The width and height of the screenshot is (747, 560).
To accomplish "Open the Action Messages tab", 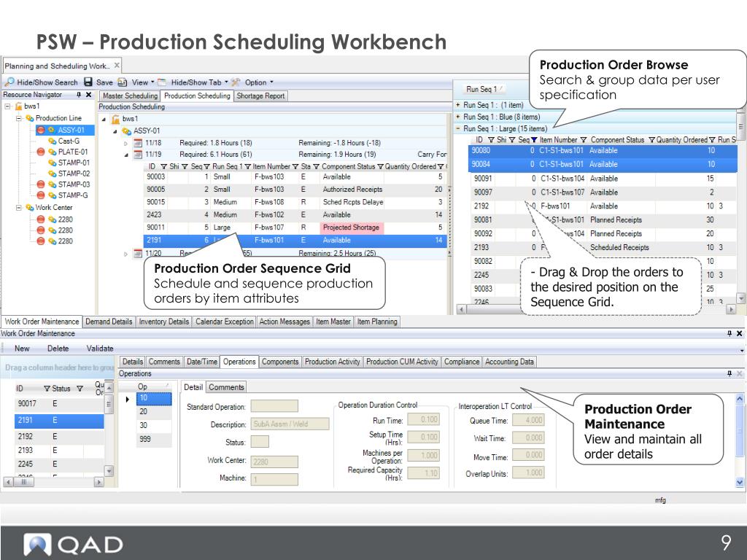I will pos(285,322).
